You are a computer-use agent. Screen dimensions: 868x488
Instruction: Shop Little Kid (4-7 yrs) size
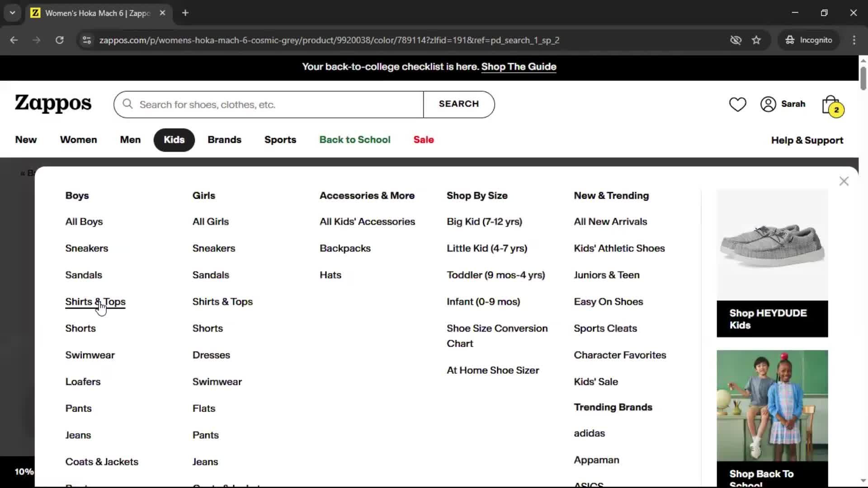coord(487,249)
